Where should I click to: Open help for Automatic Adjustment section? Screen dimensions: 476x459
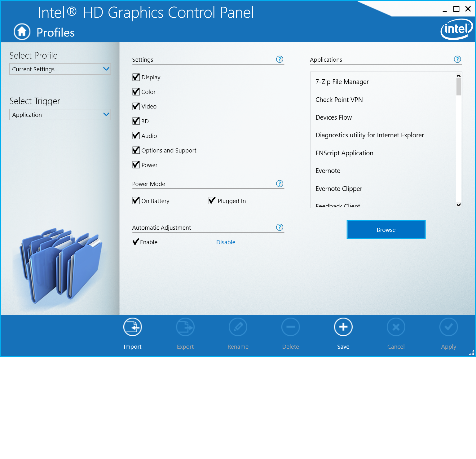(x=280, y=227)
